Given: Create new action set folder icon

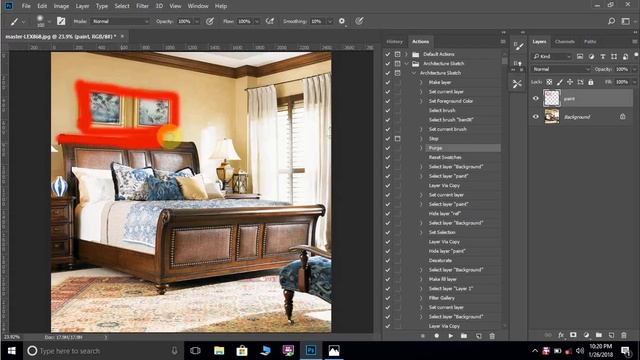Looking at the screenshot, I should click(x=464, y=336).
